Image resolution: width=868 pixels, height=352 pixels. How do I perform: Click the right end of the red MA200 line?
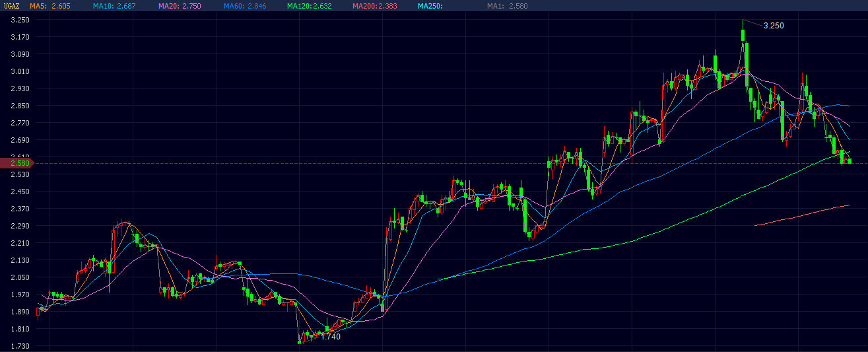[848, 205]
